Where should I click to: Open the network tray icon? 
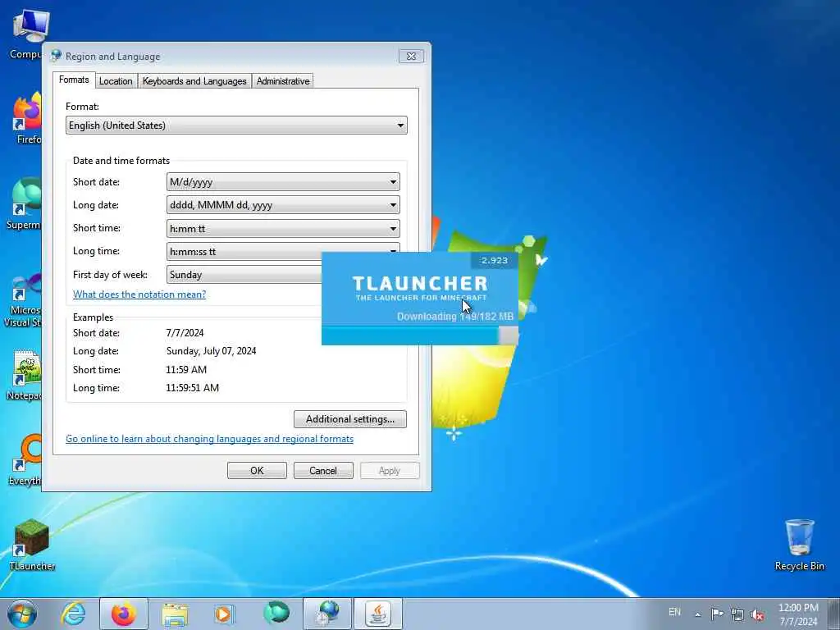point(737,614)
